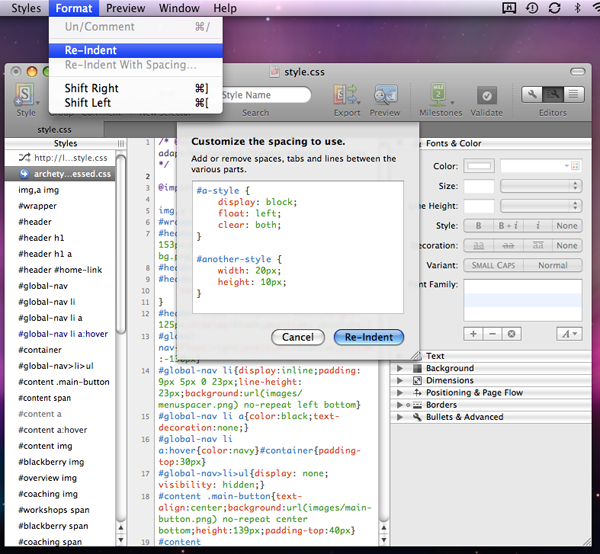The image size is (600, 554).
Task: Click the Bluetooth menu bar icon
Action: coord(577,8)
